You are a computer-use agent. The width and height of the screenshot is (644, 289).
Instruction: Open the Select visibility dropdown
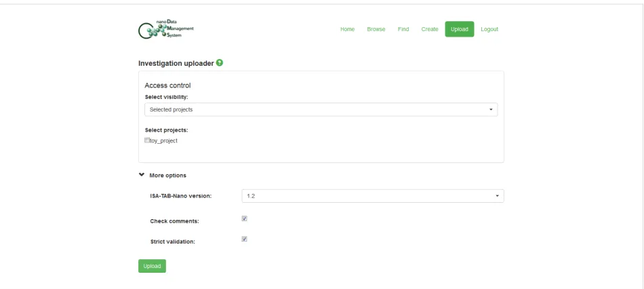click(x=321, y=110)
